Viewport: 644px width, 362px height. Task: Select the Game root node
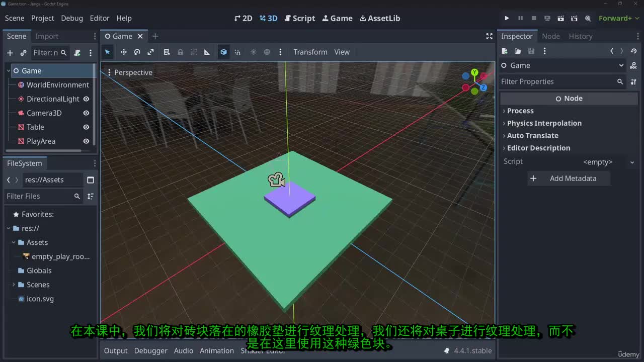click(31, 71)
